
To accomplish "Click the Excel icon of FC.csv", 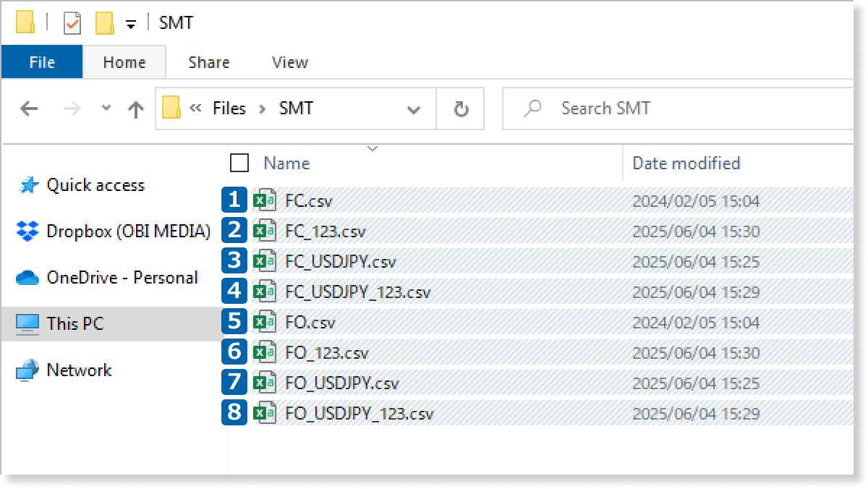I will [x=264, y=200].
